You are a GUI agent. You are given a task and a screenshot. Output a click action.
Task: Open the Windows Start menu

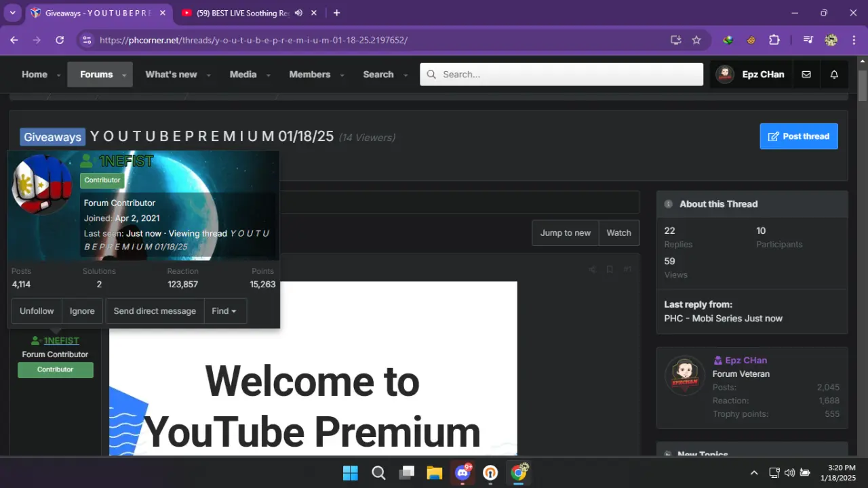[351, 472]
